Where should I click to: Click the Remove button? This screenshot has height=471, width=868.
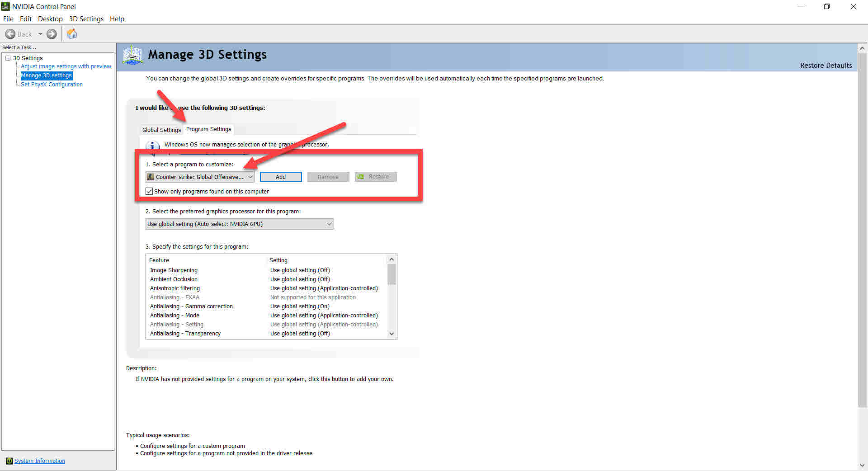pos(328,177)
